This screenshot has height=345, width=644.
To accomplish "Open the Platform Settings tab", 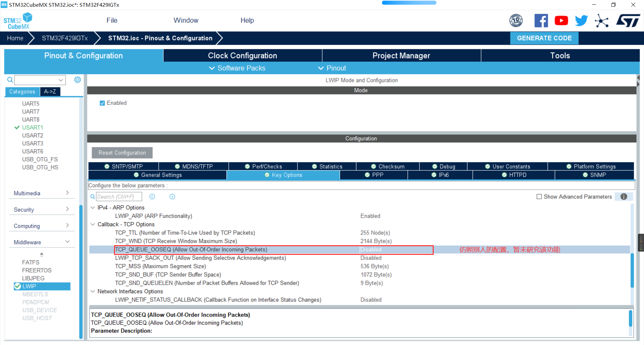I will tap(591, 166).
